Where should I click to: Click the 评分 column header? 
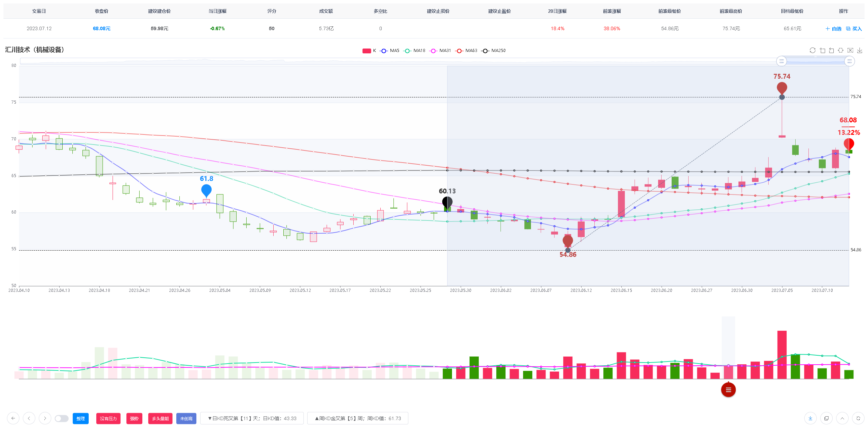click(272, 11)
